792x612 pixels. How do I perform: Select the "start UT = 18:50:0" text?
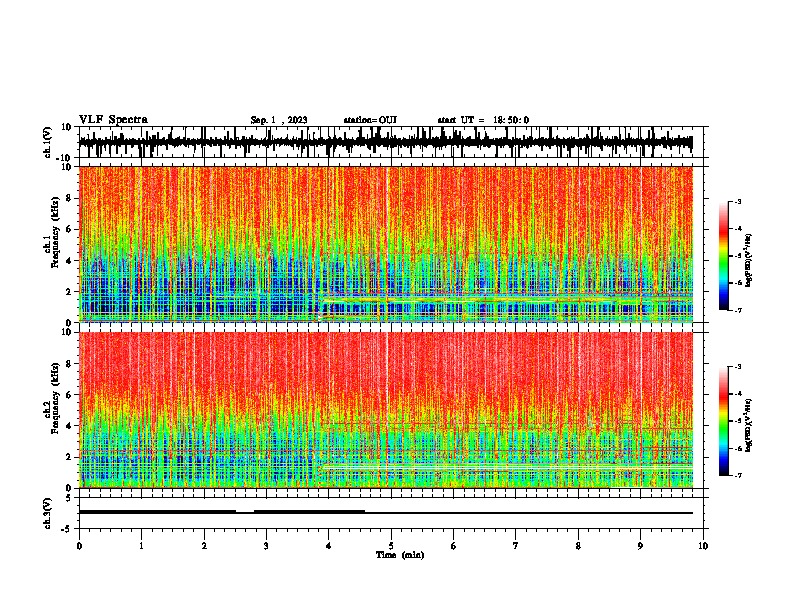[483, 120]
